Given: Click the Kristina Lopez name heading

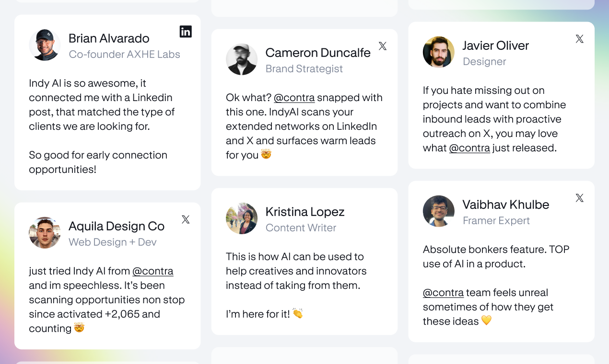Looking at the screenshot, I should pos(305,212).
